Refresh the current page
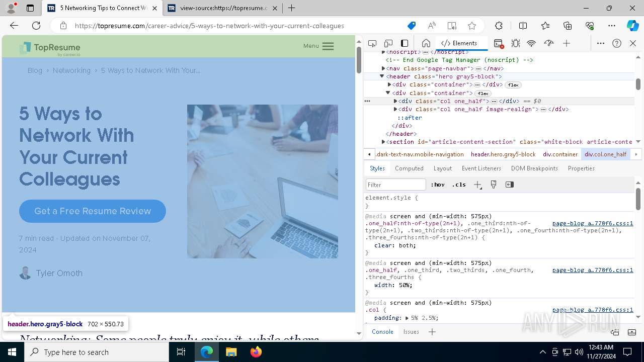Image resolution: width=644 pixels, height=362 pixels. click(x=36, y=26)
